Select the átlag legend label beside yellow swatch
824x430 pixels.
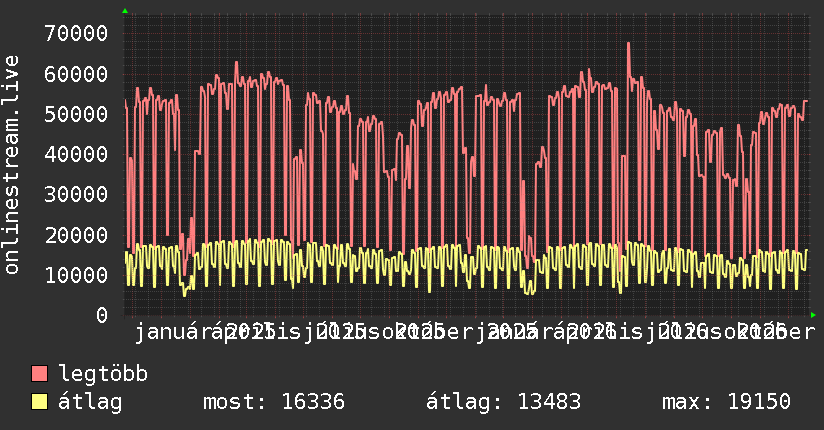coord(90,402)
